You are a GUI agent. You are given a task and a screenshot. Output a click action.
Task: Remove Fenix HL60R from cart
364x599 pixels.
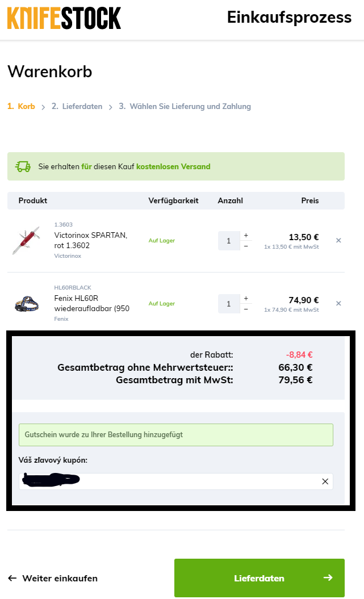click(x=338, y=304)
